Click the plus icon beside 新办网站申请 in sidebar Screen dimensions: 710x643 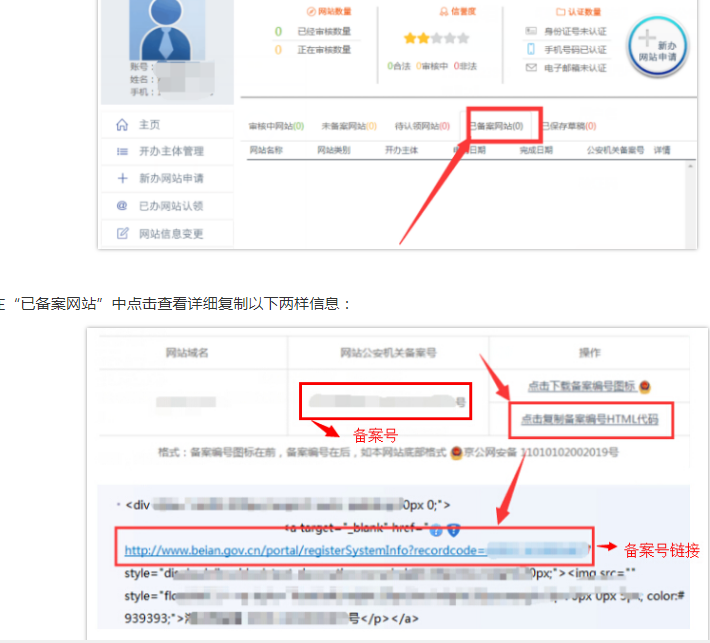[x=123, y=179]
